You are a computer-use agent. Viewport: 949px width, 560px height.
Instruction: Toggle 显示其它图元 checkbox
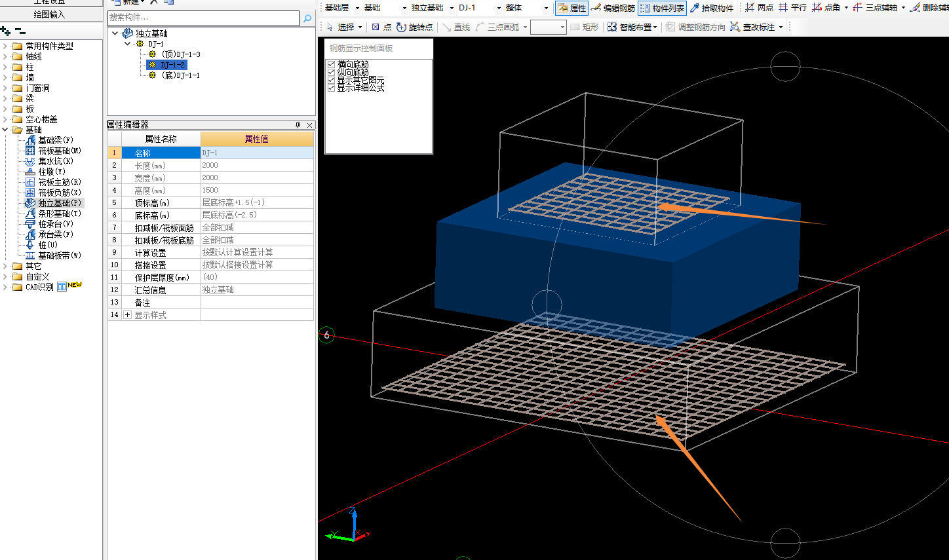pos(331,80)
